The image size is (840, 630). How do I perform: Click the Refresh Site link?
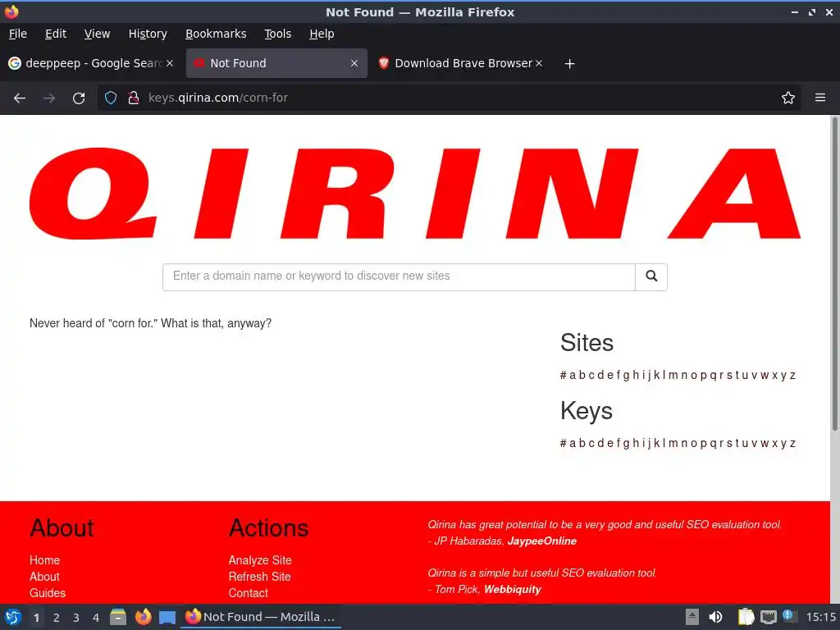260,577
